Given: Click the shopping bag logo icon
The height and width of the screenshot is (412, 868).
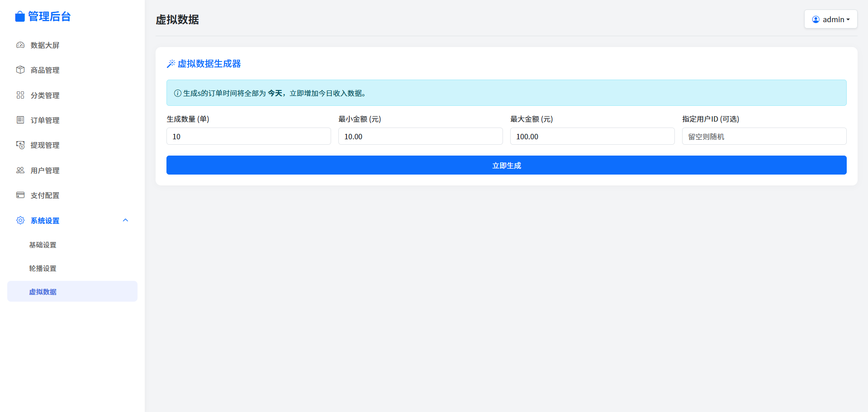Looking at the screenshot, I should (19, 17).
